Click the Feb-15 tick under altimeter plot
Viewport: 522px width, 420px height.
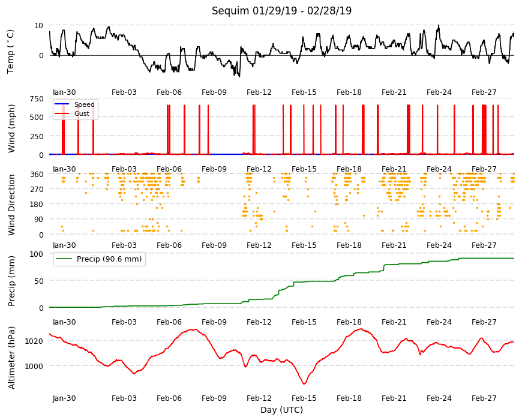point(304,398)
